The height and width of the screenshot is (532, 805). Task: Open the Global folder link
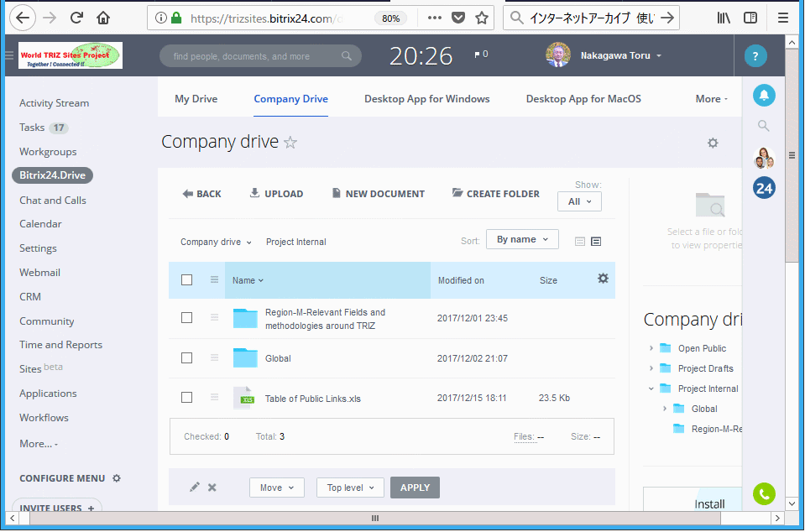(278, 358)
